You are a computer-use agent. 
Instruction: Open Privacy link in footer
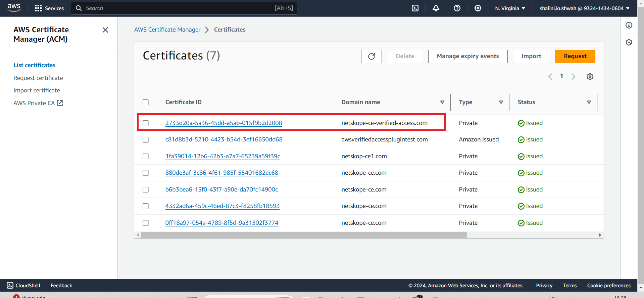(x=544, y=286)
